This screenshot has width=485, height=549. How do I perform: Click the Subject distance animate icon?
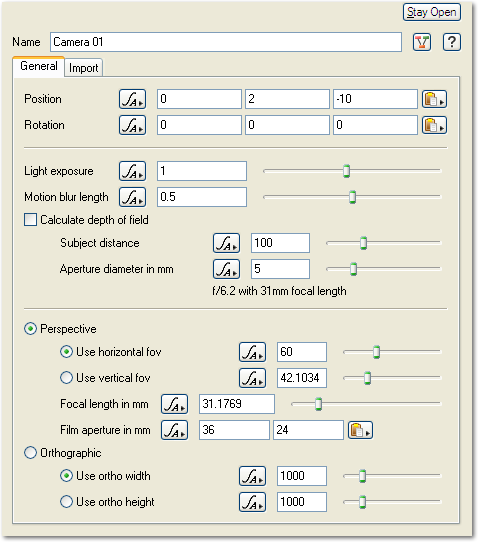click(x=227, y=243)
